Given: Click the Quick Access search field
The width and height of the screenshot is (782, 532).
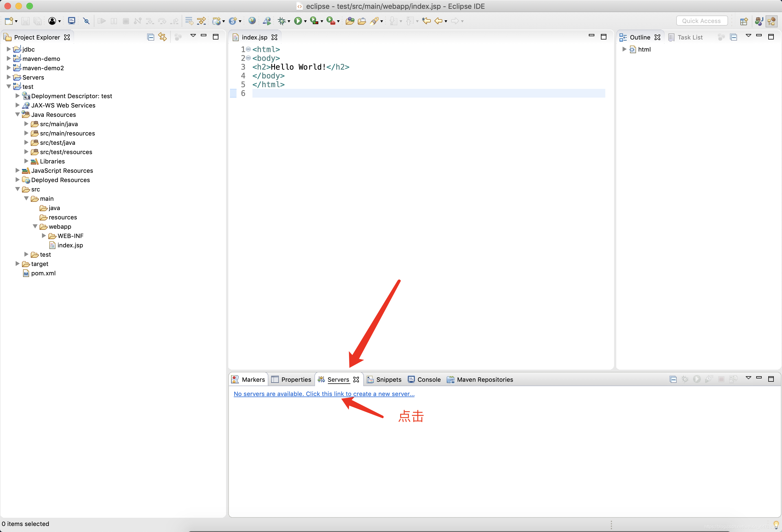Looking at the screenshot, I should (701, 21).
